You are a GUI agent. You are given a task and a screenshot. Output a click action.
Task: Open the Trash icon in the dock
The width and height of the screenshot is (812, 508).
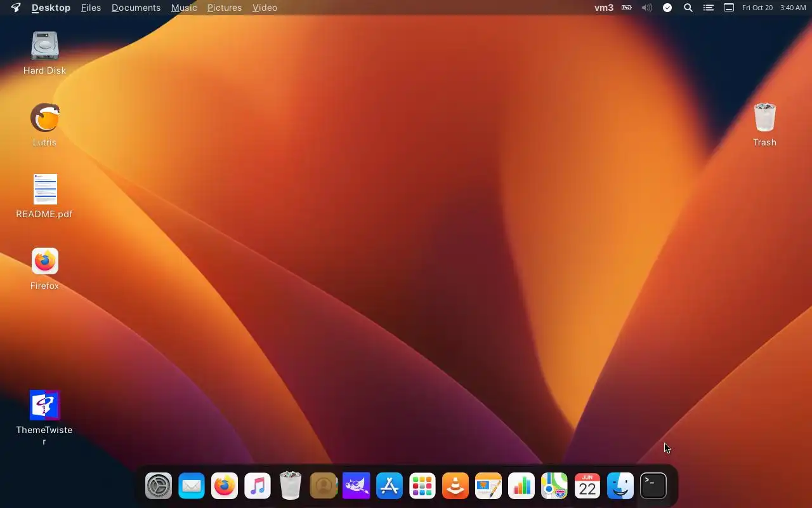pyautogui.click(x=291, y=485)
